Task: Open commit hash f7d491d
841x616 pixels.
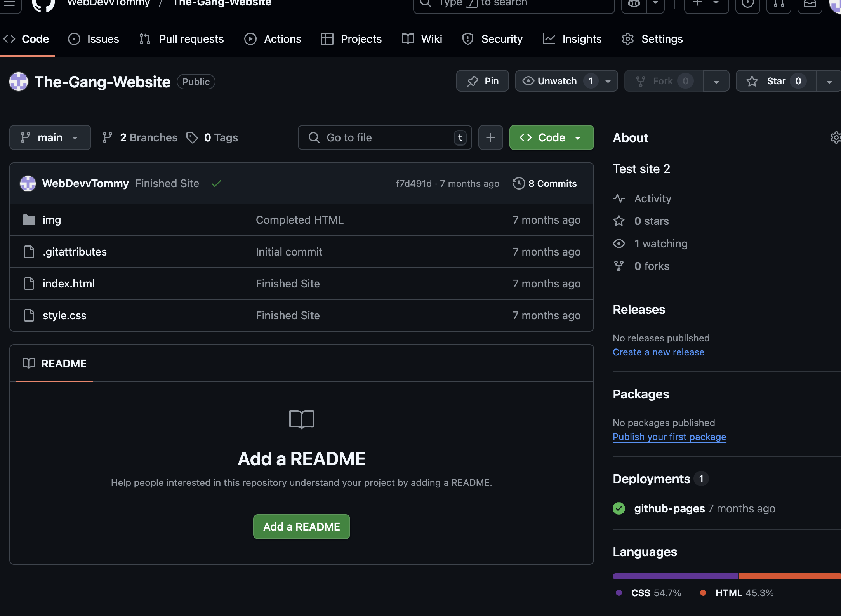Action: [414, 183]
